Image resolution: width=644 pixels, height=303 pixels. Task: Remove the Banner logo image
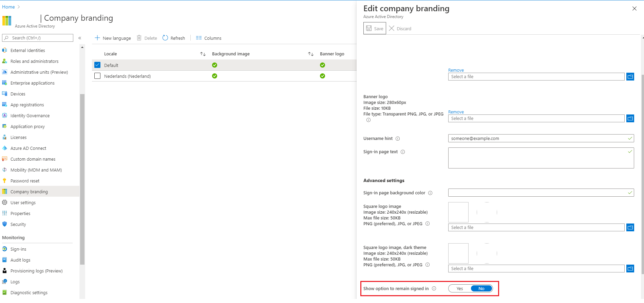coord(456,112)
